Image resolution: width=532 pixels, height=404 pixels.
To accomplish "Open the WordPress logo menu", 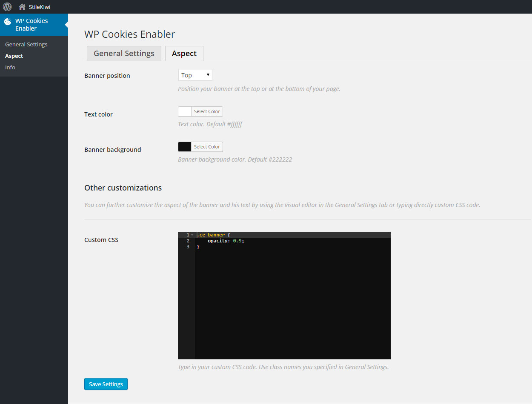I will [x=7, y=7].
